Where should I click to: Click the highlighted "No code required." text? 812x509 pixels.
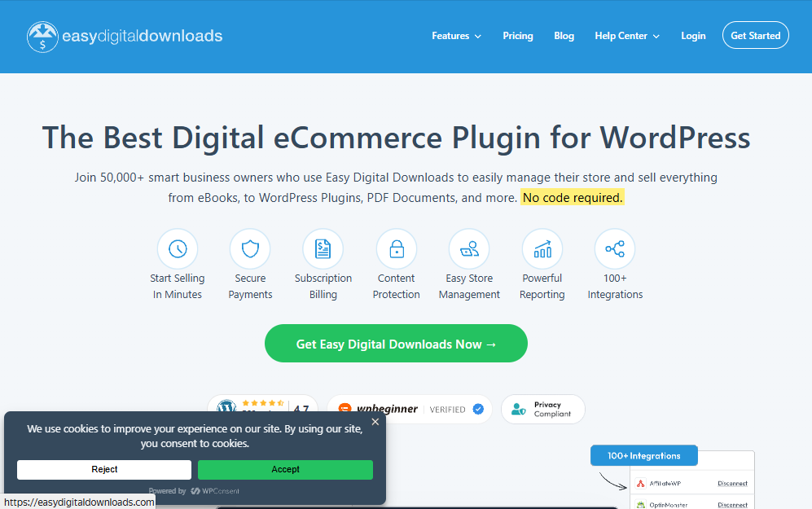pyautogui.click(x=573, y=198)
